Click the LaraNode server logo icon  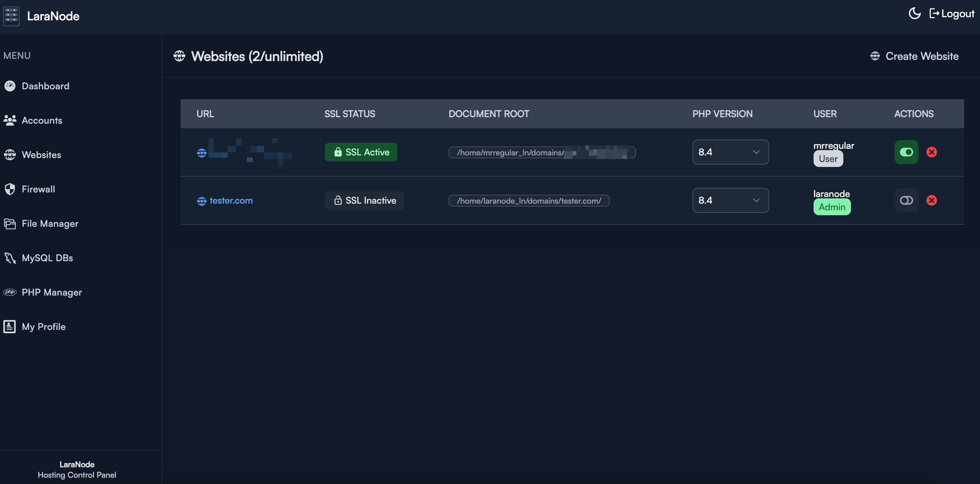[11, 16]
